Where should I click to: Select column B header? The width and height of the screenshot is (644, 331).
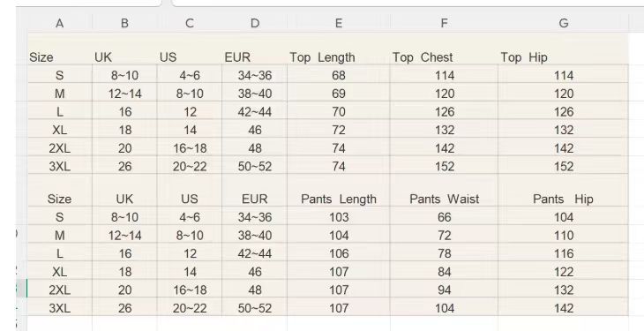click(125, 24)
